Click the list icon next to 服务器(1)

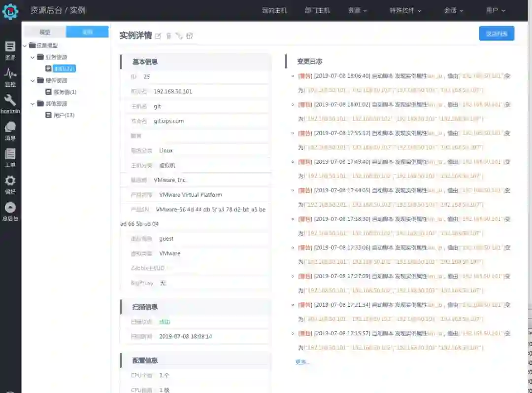coord(48,92)
